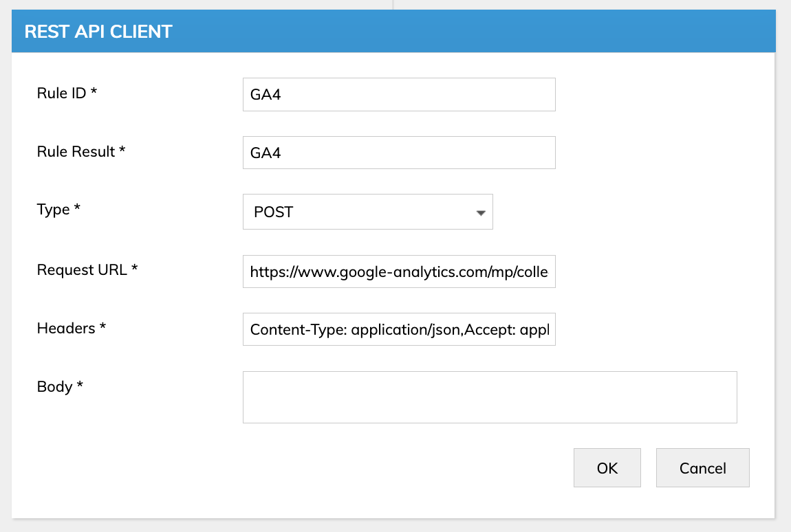
Task: Click the GA4 text in Rule Result
Action: coord(266,153)
